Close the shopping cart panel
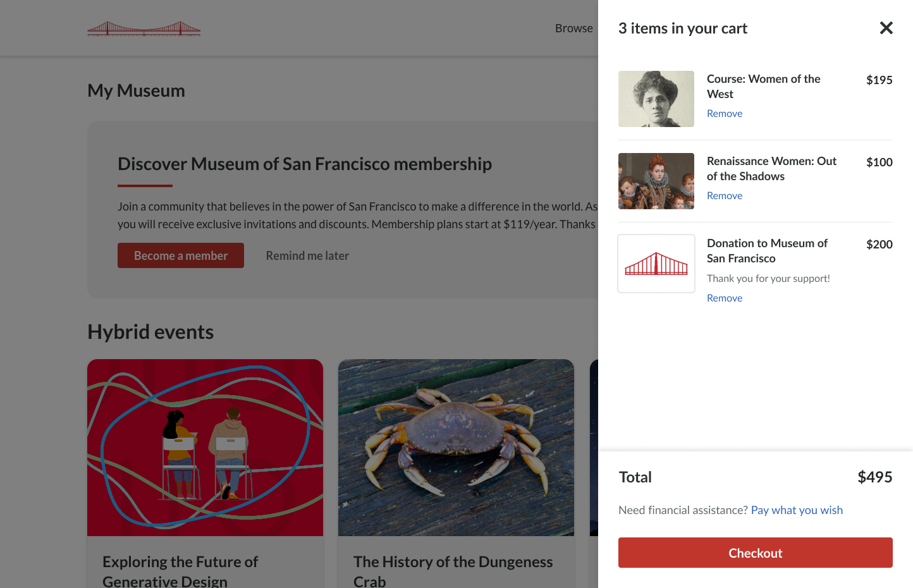 pos(886,28)
